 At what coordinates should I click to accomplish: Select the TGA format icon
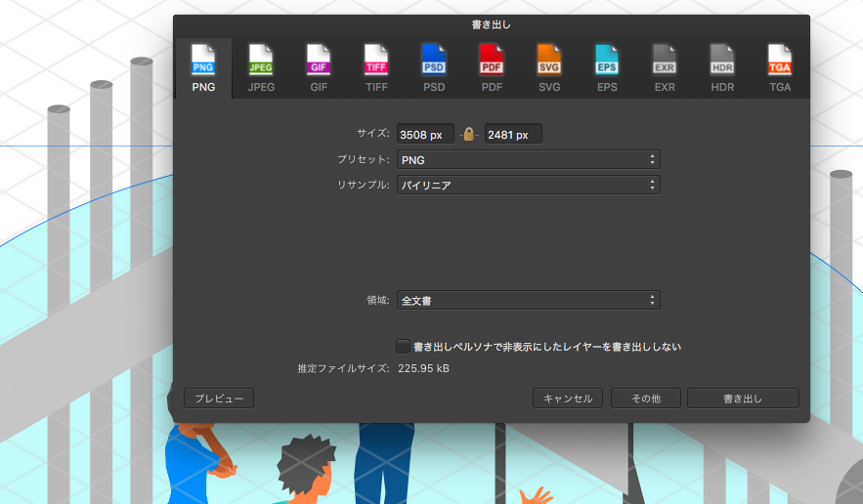coord(780,68)
